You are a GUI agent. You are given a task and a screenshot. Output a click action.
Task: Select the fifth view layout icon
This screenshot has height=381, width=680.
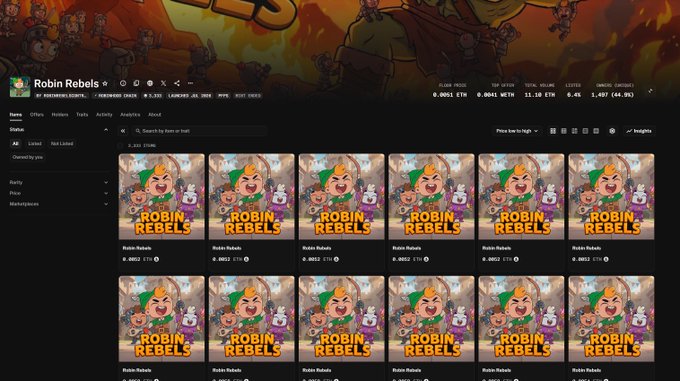(596, 131)
